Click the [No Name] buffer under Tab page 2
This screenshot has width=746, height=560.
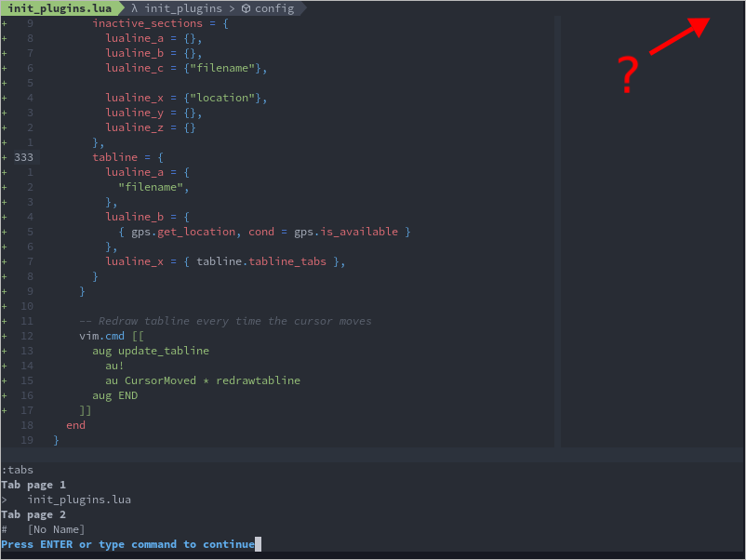click(58, 529)
